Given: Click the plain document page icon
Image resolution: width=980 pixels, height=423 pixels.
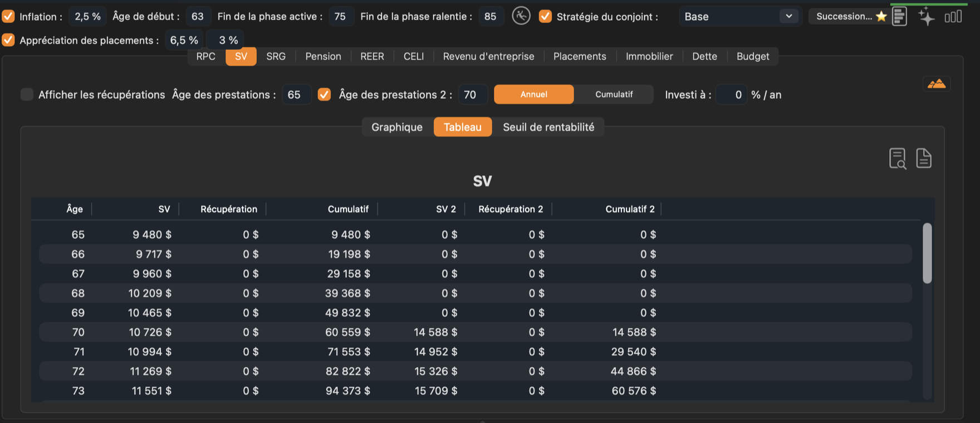Looking at the screenshot, I should (x=924, y=159).
